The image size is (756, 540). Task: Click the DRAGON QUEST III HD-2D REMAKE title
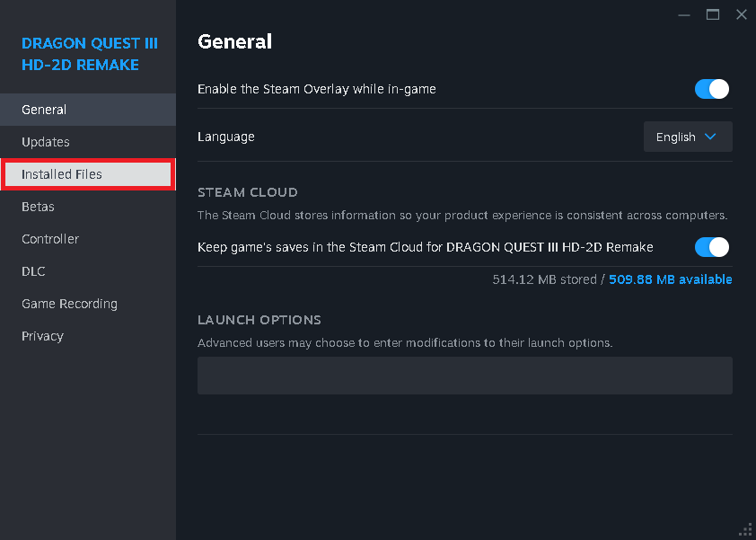pos(88,54)
